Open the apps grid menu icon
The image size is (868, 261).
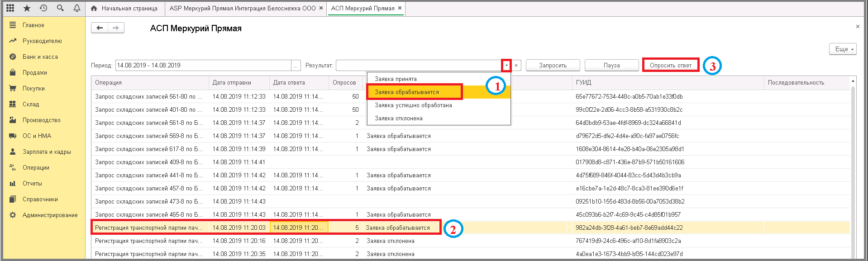(x=10, y=8)
